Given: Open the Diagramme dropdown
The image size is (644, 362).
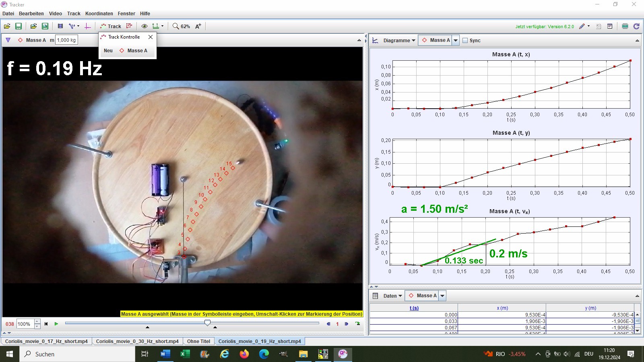Looking at the screenshot, I should tap(399, 41).
